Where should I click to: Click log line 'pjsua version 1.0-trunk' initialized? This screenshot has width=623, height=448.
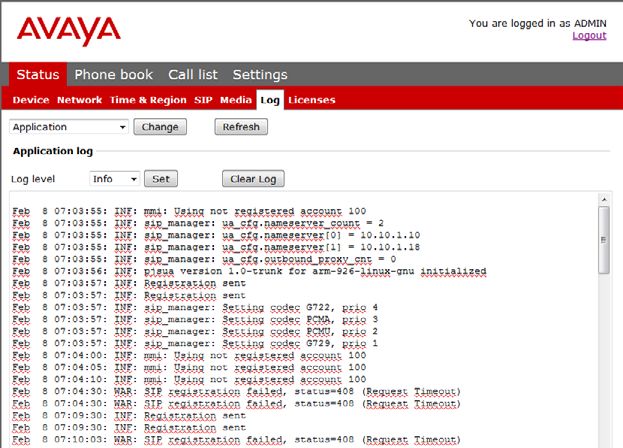249,271
